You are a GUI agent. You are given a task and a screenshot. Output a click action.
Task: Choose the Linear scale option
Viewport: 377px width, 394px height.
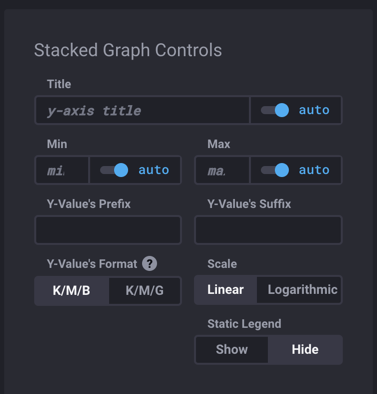226,290
